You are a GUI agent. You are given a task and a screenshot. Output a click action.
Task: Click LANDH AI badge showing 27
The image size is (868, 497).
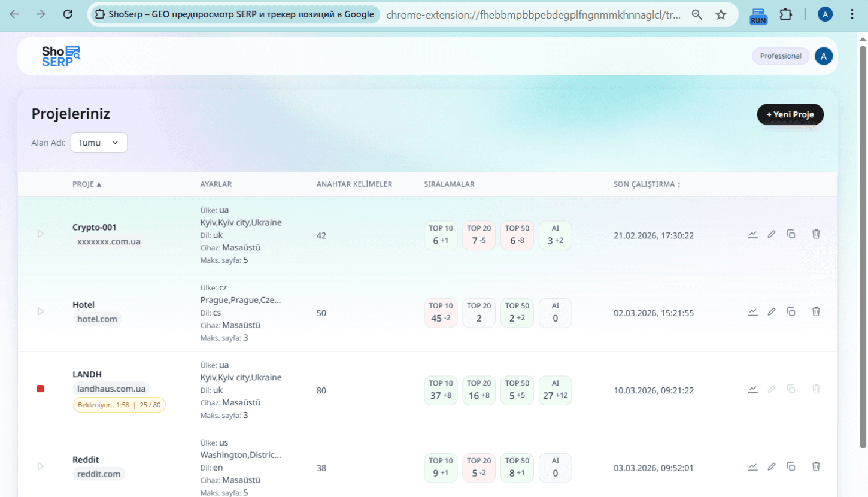point(556,390)
